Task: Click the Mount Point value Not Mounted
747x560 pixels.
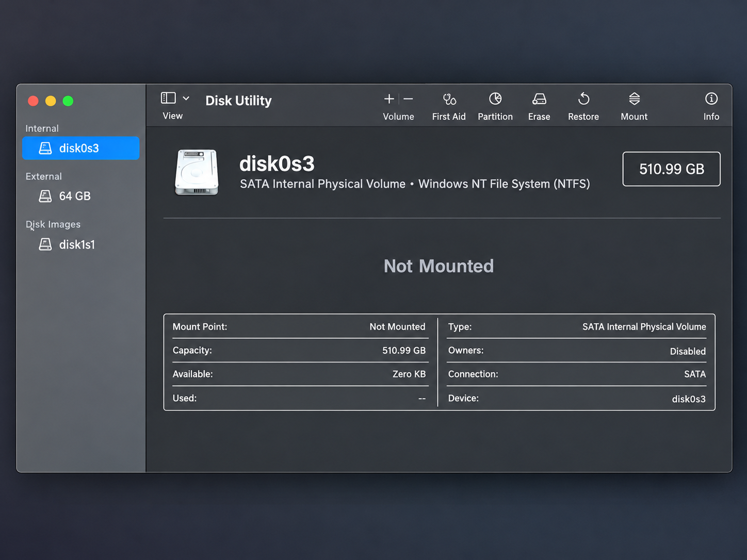Action: (398, 327)
